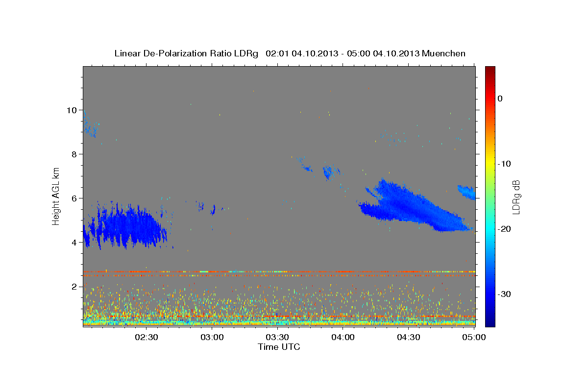Click the 04:00 time tick label
Image resolution: width=588 pixels, height=392 pixels.
pos(343,337)
